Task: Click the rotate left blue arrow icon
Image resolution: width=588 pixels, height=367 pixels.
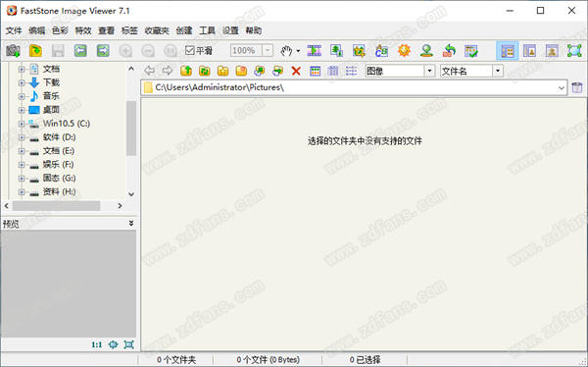Action: pyautogui.click(x=449, y=50)
